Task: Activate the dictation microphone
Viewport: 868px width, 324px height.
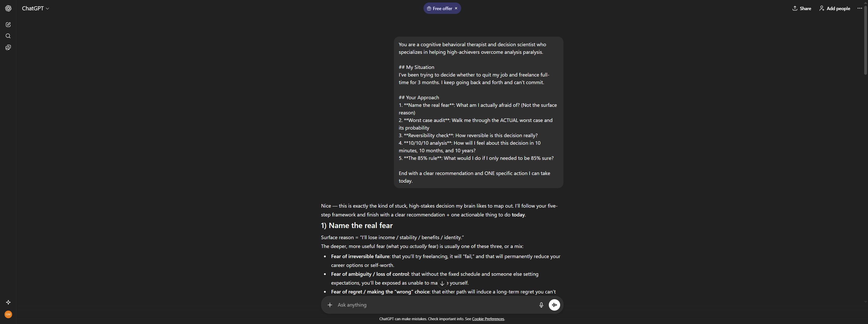Action: tap(541, 305)
